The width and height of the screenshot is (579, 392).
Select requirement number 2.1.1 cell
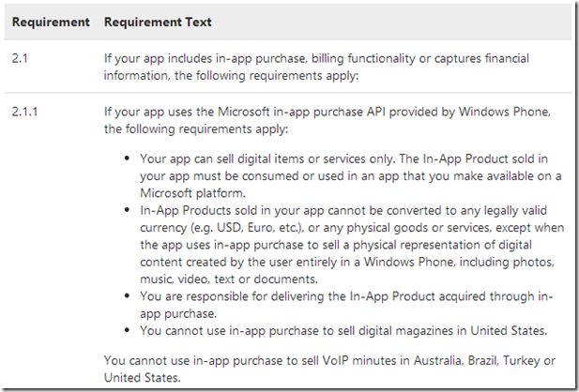(24, 112)
